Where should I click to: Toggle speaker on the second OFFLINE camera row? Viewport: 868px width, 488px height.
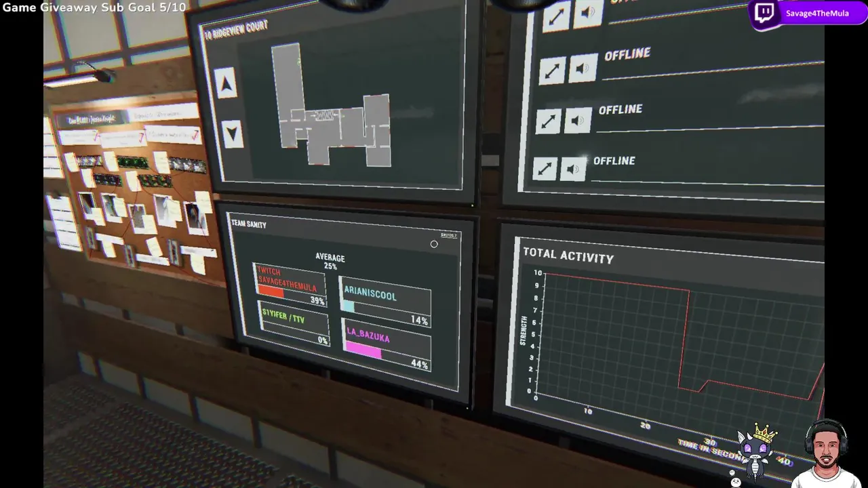point(583,68)
